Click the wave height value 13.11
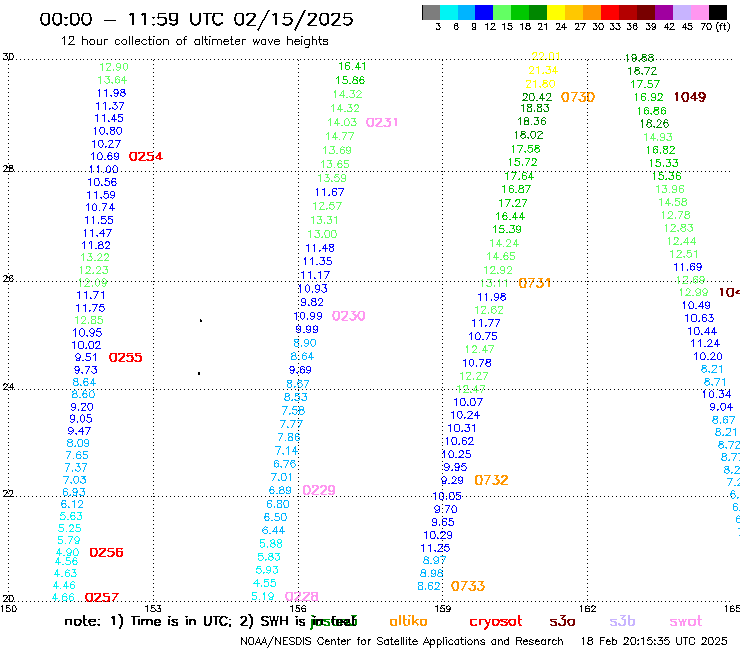Viewport: 740px width, 650px height. point(494,283)
